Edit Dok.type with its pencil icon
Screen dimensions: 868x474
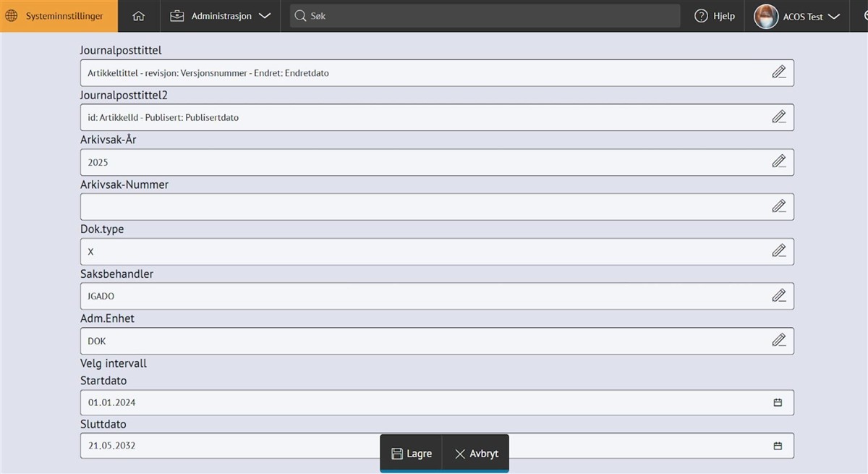(778, 251)
